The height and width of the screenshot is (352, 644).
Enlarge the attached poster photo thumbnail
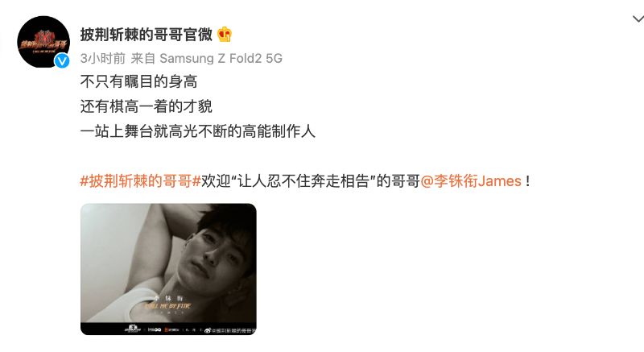pos(168,269)
